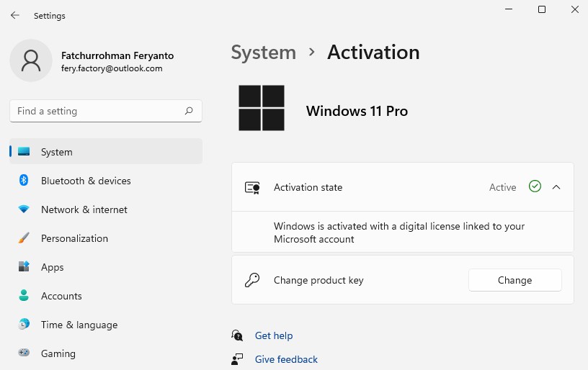Click the green Active checkmark icon
This screenshot has width=588, height=370.
point(535,186)
